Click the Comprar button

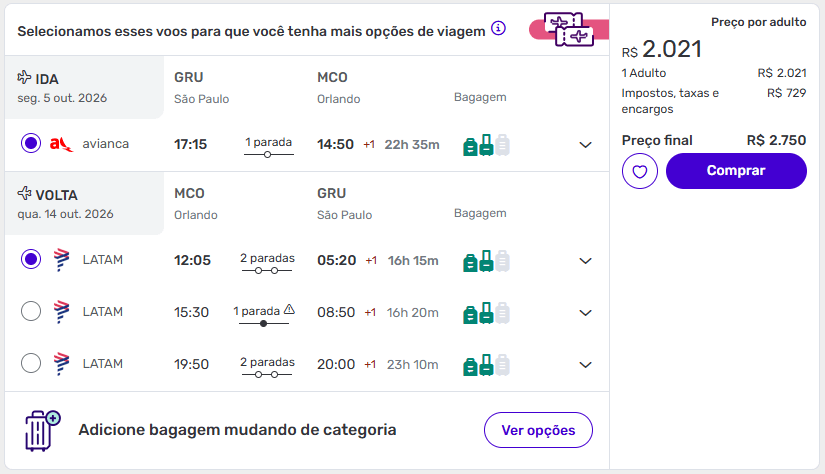coord(736,171)
